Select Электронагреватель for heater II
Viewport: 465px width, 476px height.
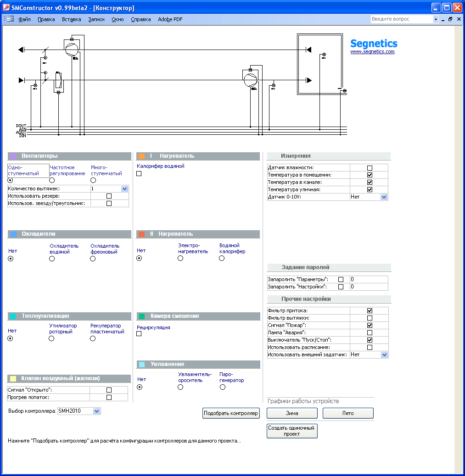pyautogui.click(x=180, y=258)
